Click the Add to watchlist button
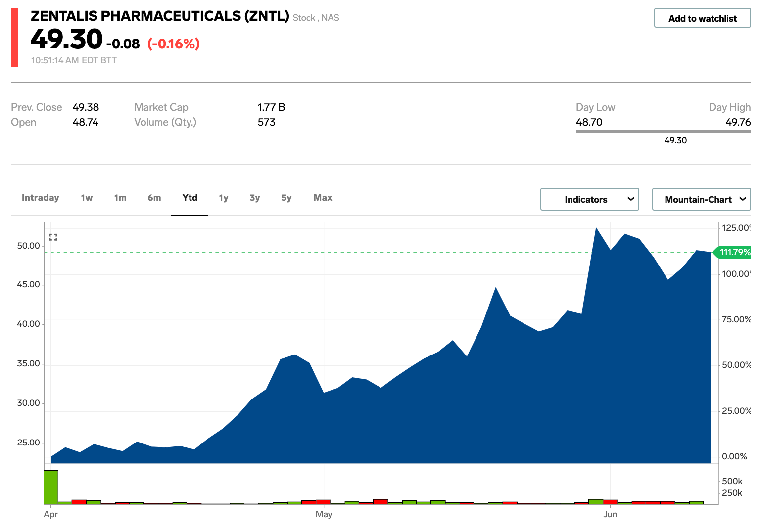The width and height of the screenshot is (761, 532). [x=702, y=18]
